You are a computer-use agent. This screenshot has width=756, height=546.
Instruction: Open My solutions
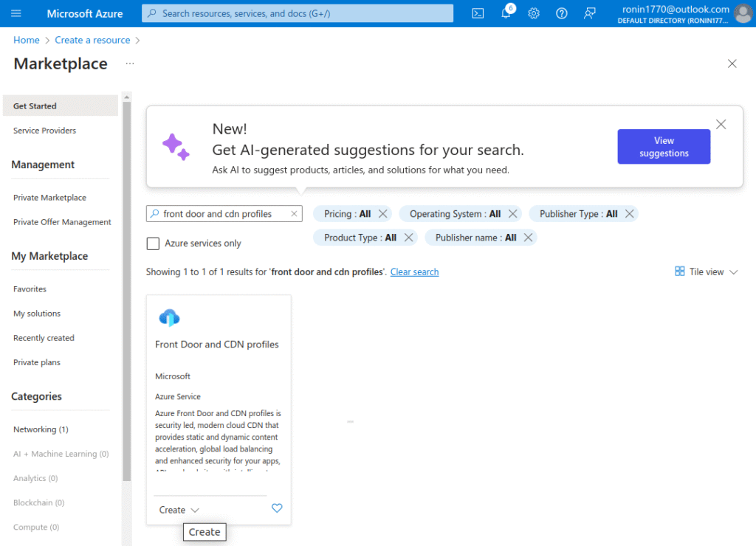click(37, 314)
